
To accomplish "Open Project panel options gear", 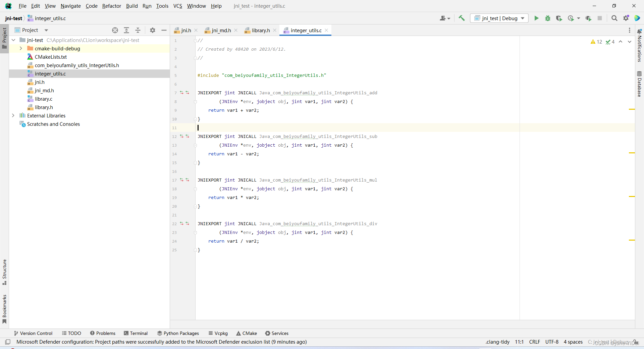I will tap(153, 30).
